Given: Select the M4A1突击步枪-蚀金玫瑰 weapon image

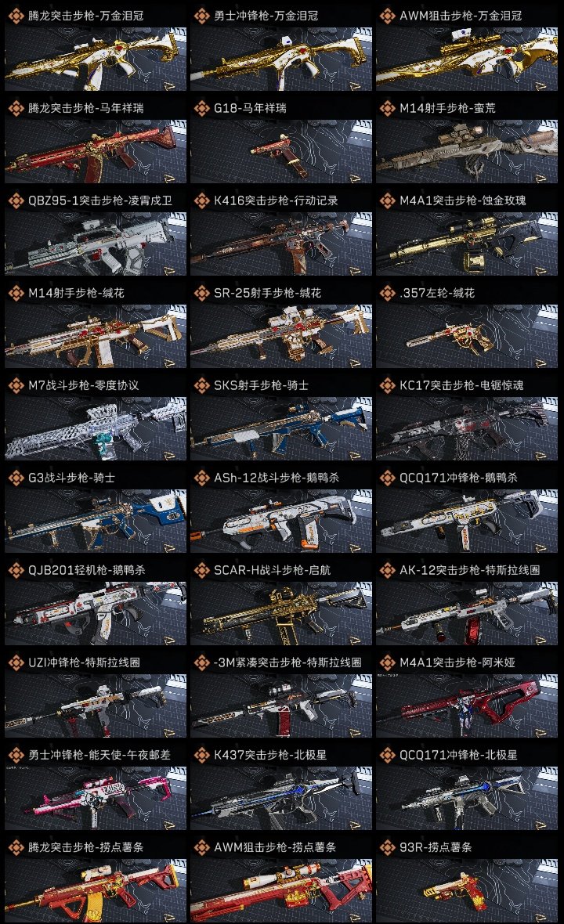Looking at the screenshot, I should coord(467,244).
